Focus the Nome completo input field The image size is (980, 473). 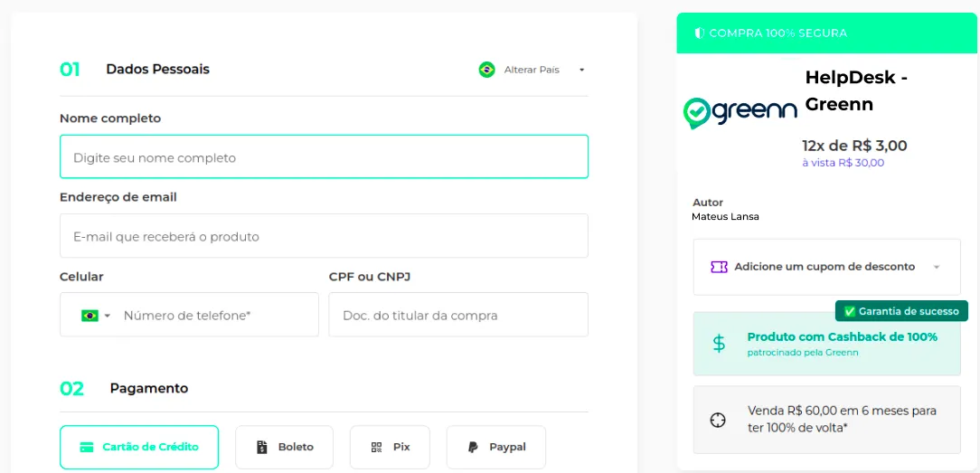pyautogui.click(x=324, y=156)
